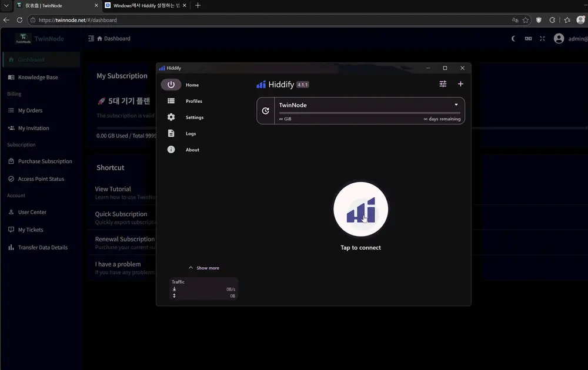Expand Show more in Hiddify sidebar
588x370 pixels.
(204, 268)
